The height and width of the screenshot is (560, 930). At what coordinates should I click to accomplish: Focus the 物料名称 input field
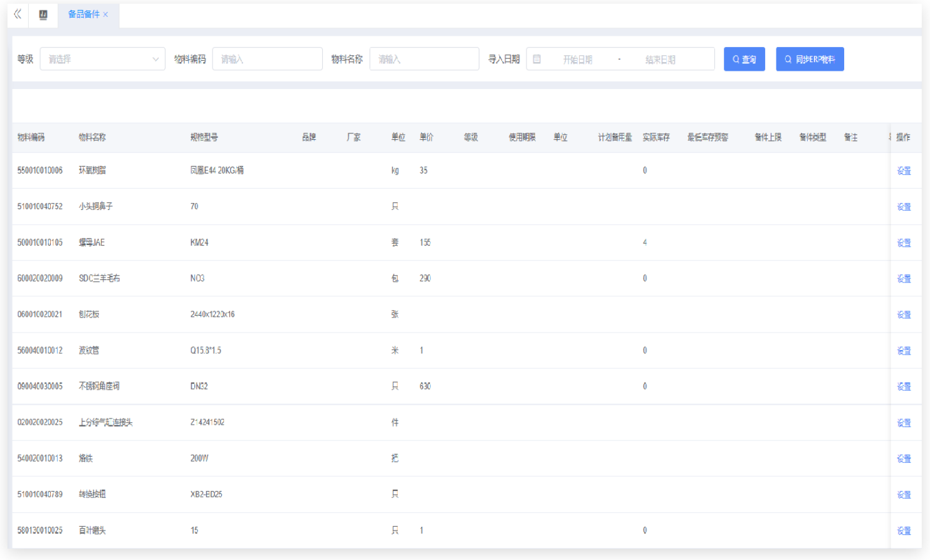point(424,59)
